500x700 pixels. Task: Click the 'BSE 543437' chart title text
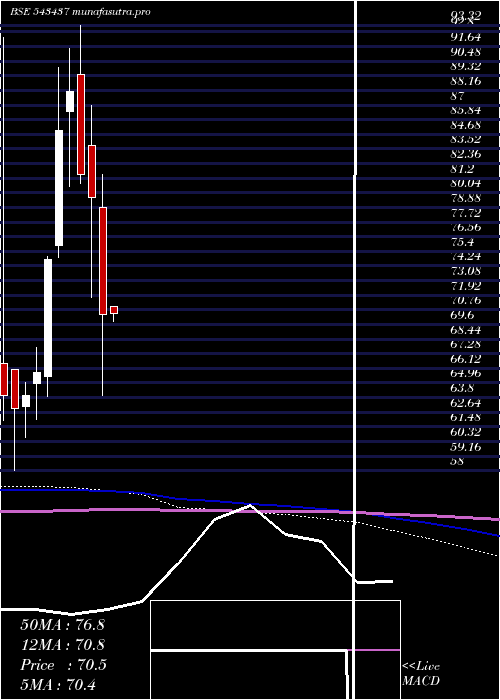39,12
